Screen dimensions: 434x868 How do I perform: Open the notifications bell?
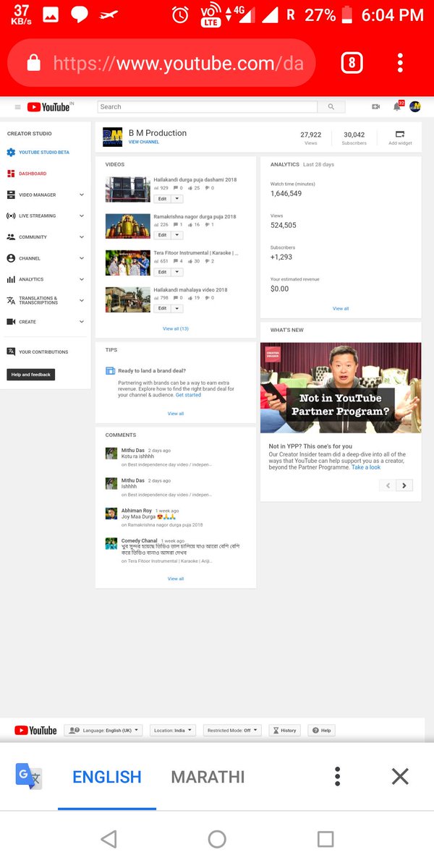point(397,106)
